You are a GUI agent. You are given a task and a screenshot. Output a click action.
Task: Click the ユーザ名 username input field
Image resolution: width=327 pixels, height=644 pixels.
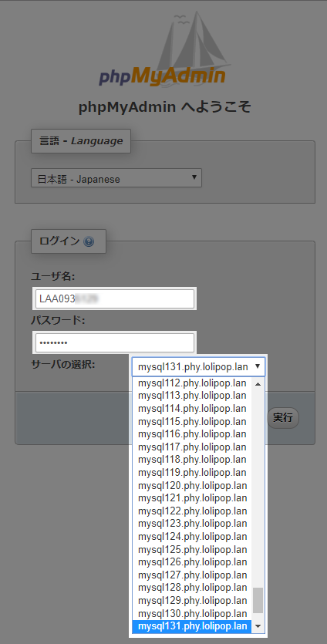point(115,298)
